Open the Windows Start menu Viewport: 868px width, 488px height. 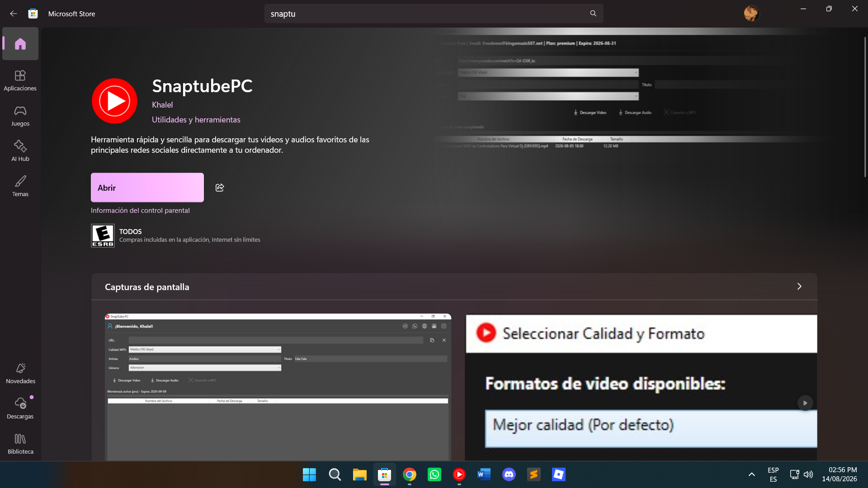(310, 474)
